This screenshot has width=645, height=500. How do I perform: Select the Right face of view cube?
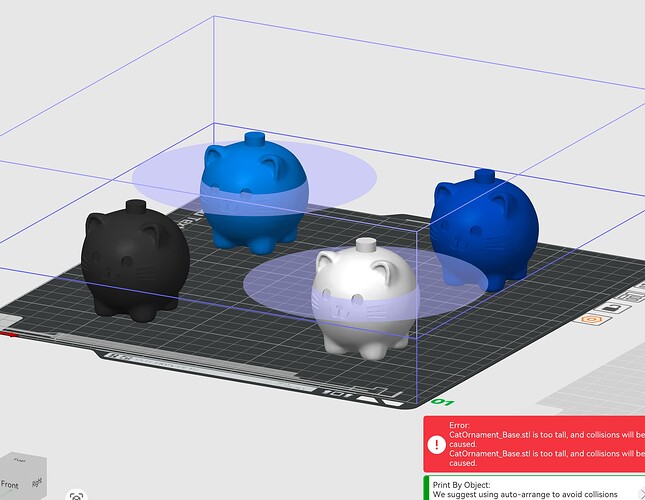click(37, 481)
